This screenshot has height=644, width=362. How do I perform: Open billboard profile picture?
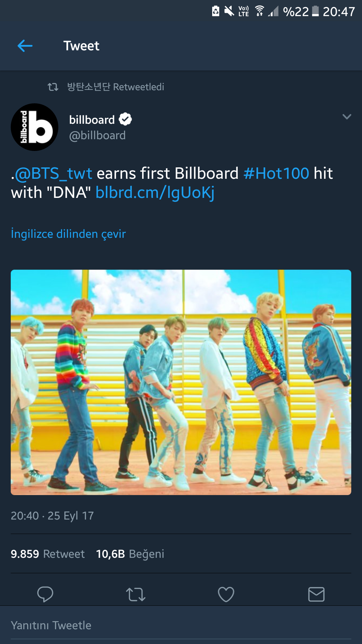click(x=35, y=127)
